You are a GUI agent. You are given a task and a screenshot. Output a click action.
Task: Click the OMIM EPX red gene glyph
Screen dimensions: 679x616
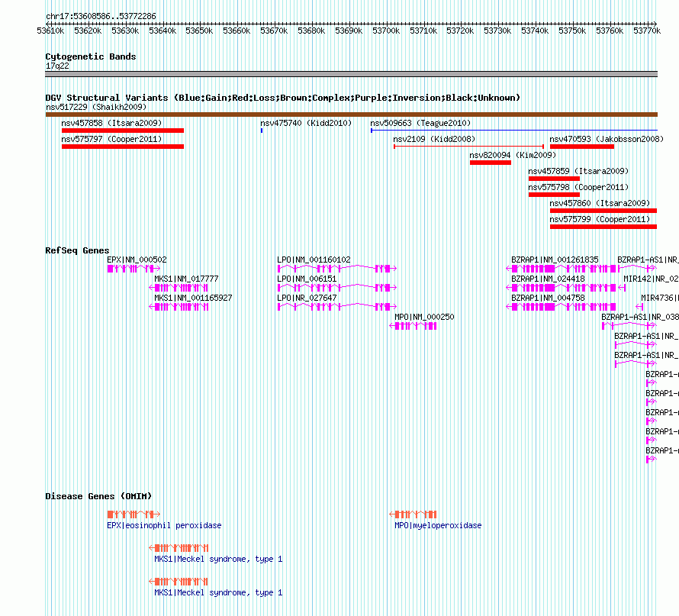coord(134,514)
